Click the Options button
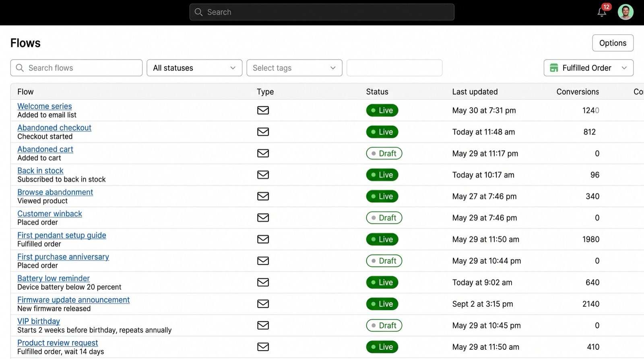644x359 pixels. pos(613,43)
